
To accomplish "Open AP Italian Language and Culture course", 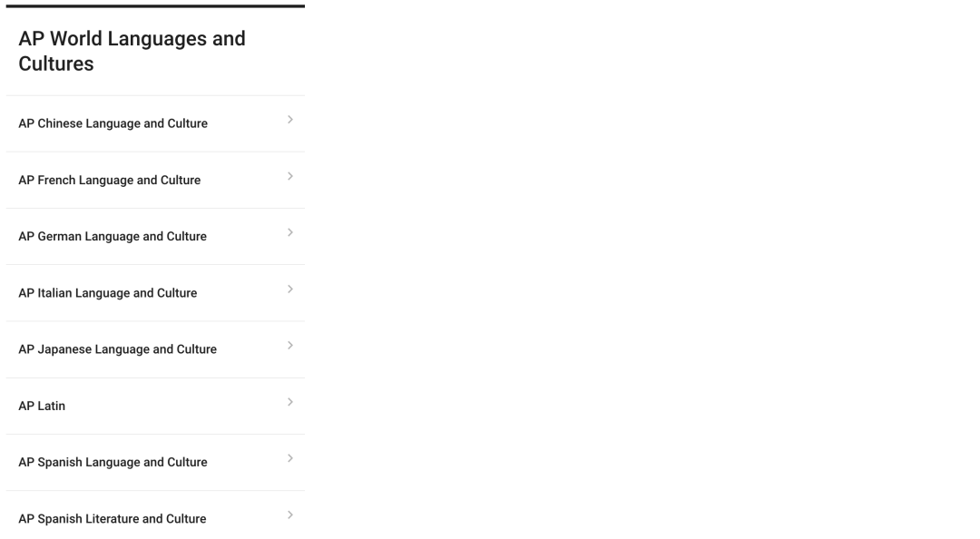I will tap(107, 292).
